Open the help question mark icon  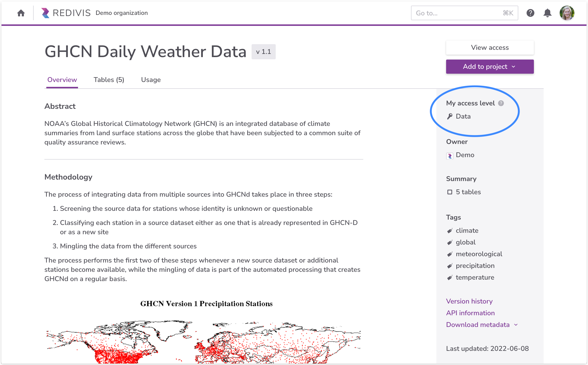(x=530, y=13)
